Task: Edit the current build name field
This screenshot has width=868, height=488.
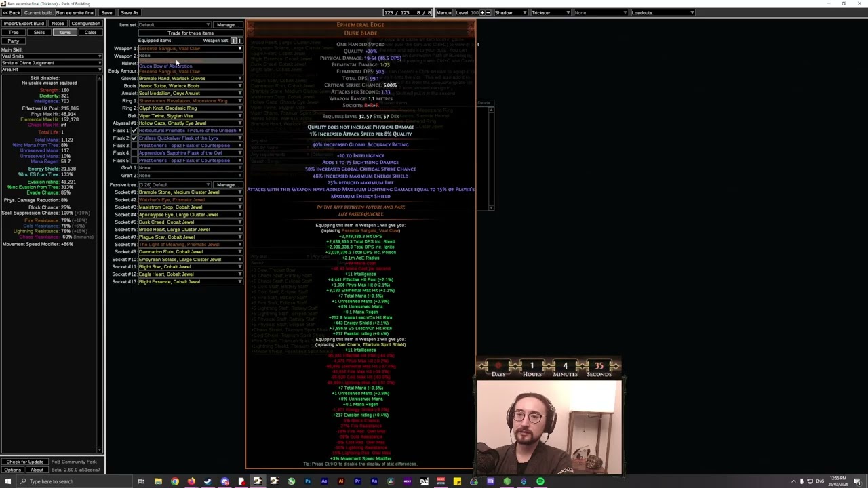Action: [x=75, y=12]
